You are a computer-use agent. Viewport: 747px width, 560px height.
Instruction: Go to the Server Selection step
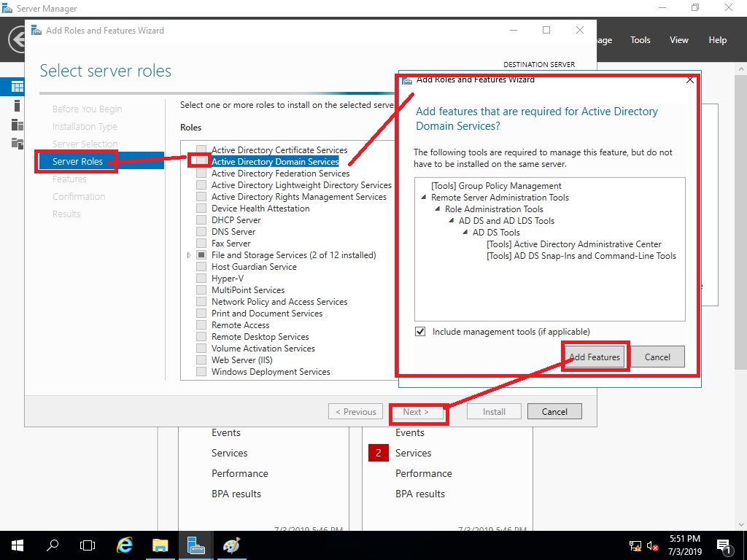pos(85,144)
